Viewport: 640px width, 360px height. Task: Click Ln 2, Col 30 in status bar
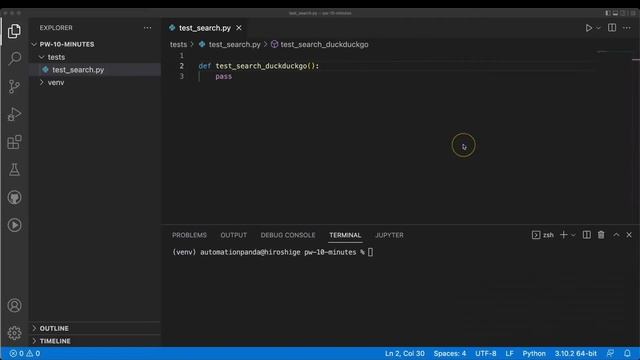click(404, 353)
